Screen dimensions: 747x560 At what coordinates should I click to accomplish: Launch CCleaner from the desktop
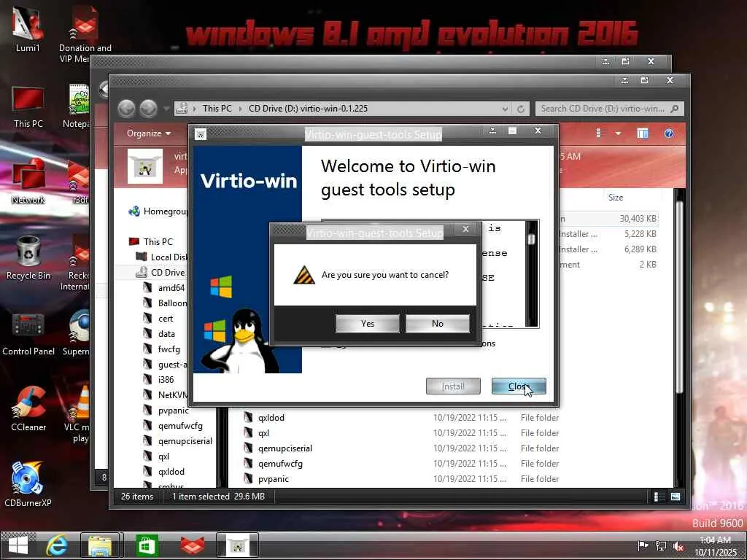(x=28, y=409)
